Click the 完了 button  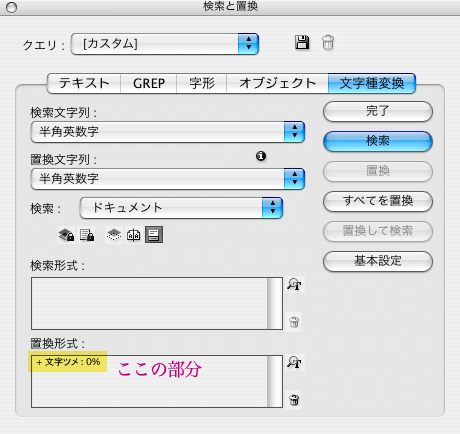378,111
